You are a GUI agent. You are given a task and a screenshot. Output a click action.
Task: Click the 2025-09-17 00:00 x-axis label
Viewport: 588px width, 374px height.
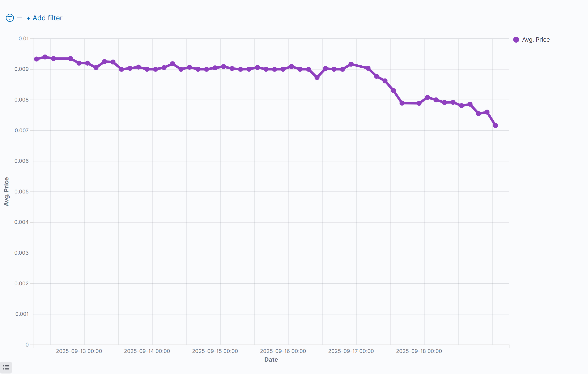pos(351,351)
